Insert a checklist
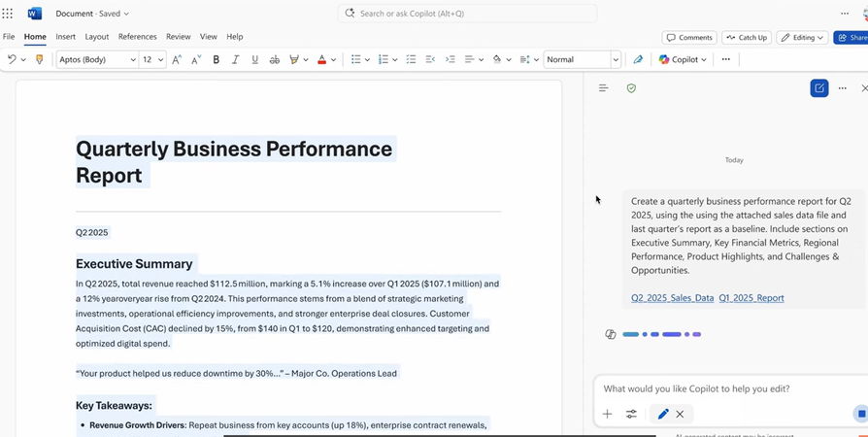 coord(411,59)
